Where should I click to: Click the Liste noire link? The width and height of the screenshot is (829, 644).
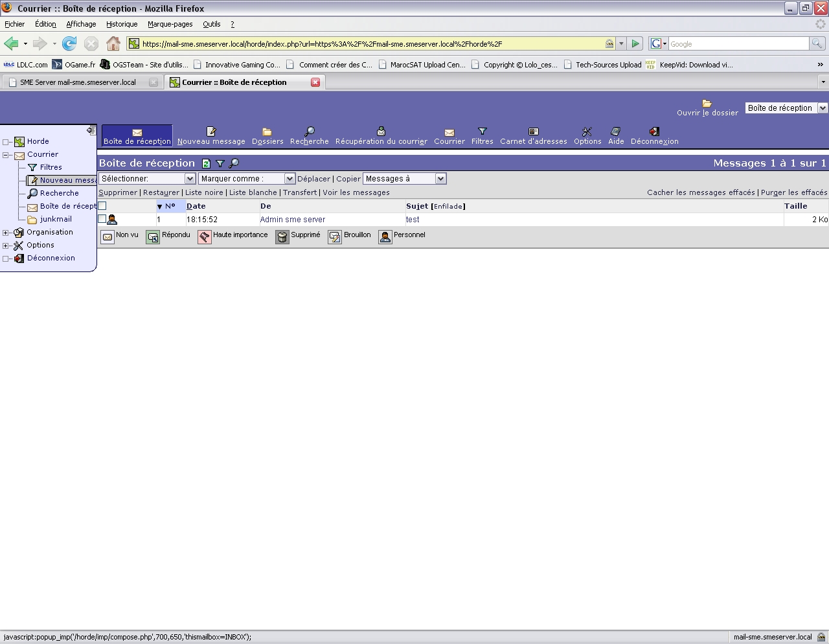(x=204, y=192)
